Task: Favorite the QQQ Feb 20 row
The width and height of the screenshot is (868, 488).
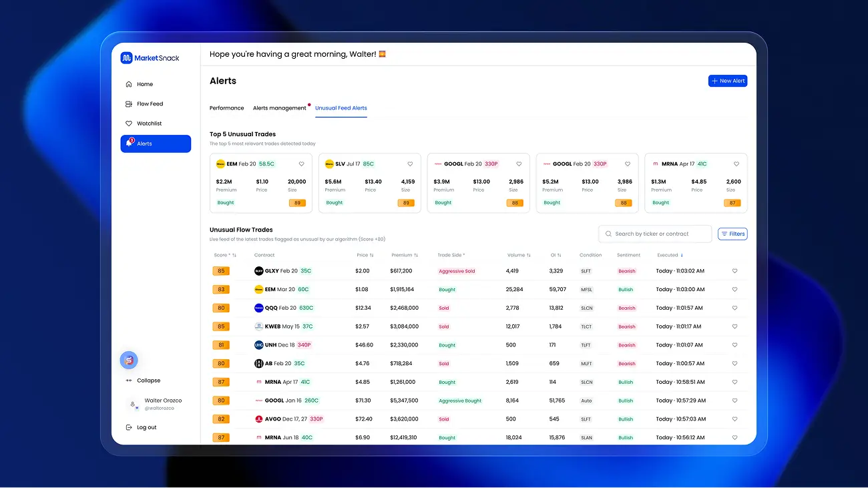Action: [734, 308]
